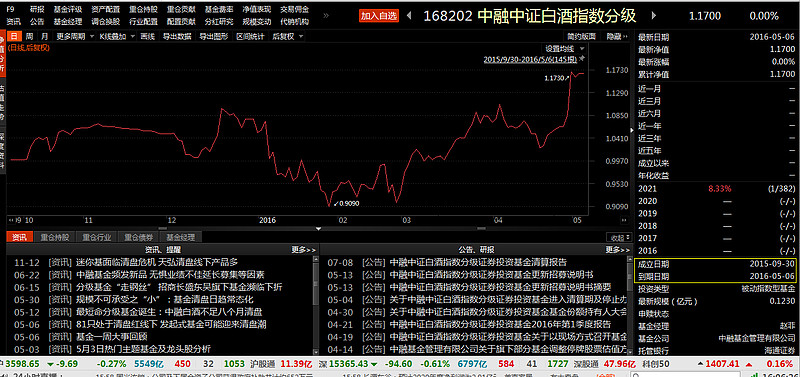Screen dimensions: 800x377
Task: Open the 研报 menu item
Action: tap(37, 9)
